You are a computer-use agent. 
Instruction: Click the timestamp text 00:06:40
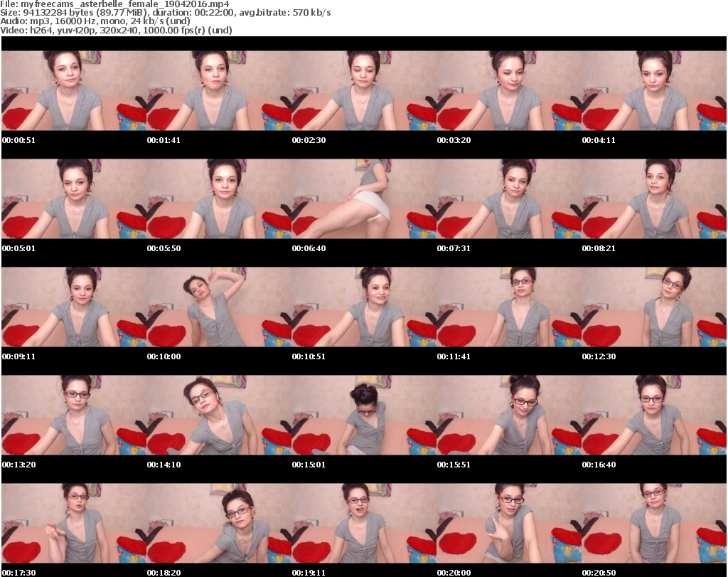tap(309, 248)
